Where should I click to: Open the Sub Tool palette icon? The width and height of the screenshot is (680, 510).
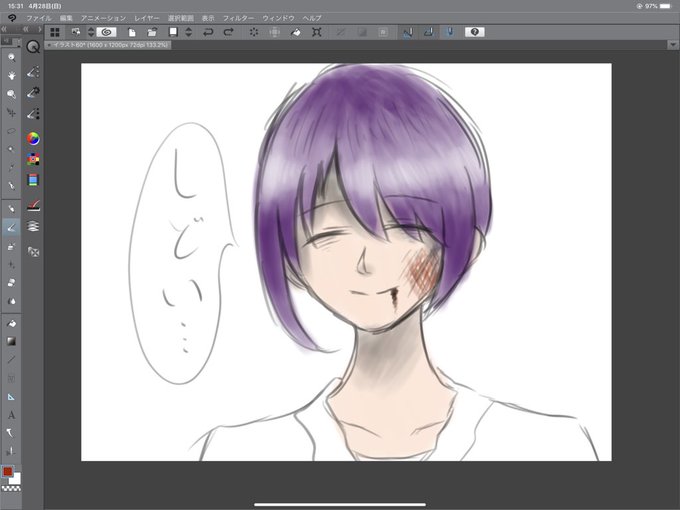tap(33, 72)
